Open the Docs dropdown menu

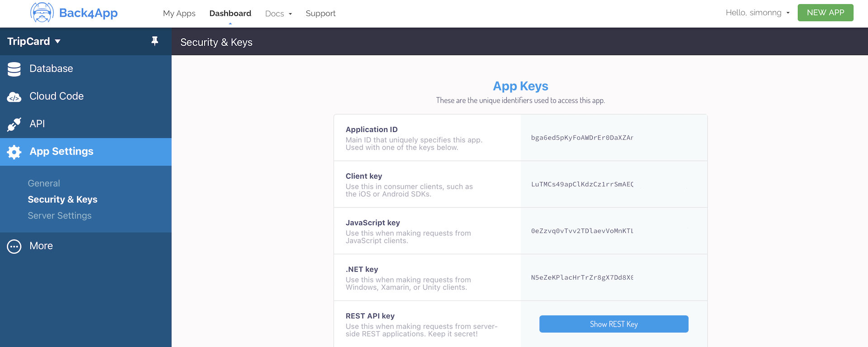(278, 14)
